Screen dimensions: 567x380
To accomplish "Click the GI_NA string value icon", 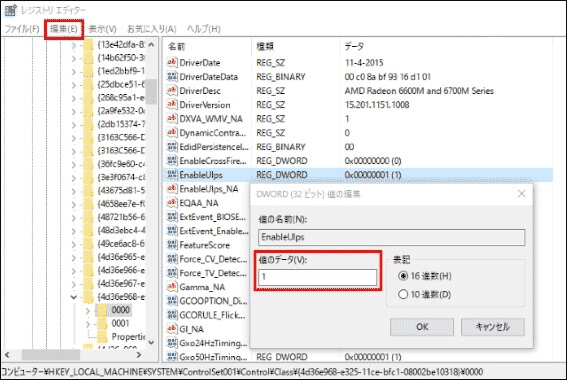I will point(172,329).
